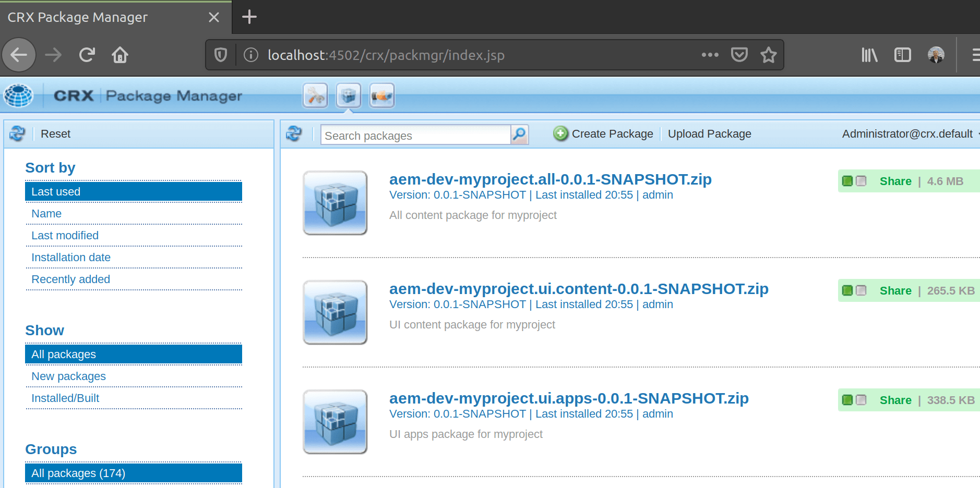Bookmark this page with star
Image resolution: width=980 pixels, height=488 pixels.
click(768, 55)
